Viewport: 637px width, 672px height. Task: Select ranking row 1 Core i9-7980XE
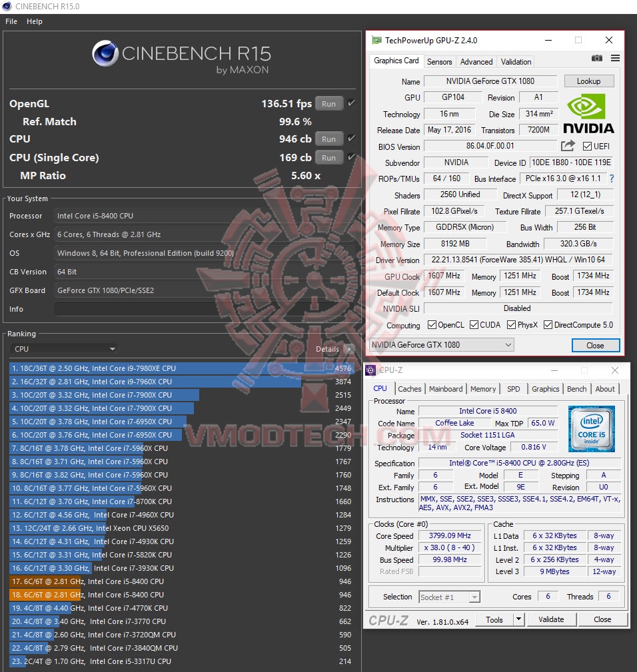182,368
